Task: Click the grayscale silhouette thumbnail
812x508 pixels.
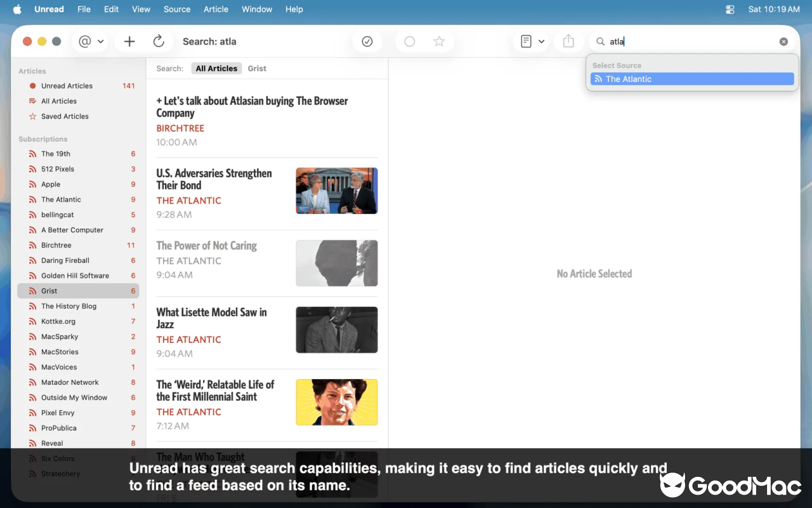Action: click(337, 263)
